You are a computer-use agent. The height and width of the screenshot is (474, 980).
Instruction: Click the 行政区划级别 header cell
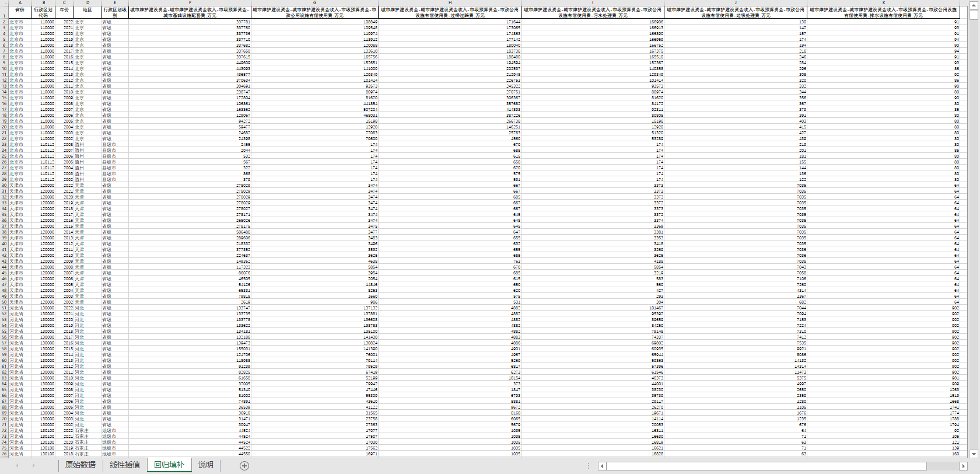coord(115,13)
